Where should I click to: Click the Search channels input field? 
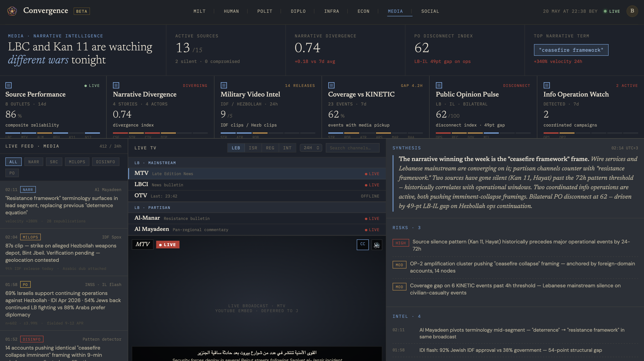click(x=352, y=148)
